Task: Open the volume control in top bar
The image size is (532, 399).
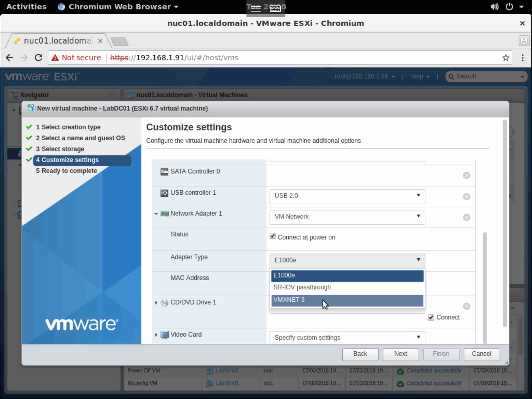Action: click(x=494, y=7)
